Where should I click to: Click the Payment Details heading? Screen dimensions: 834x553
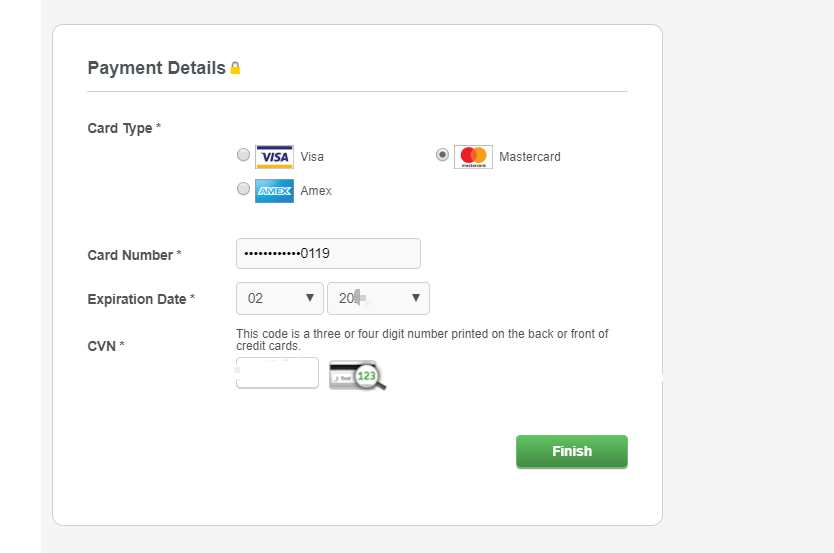156,68
